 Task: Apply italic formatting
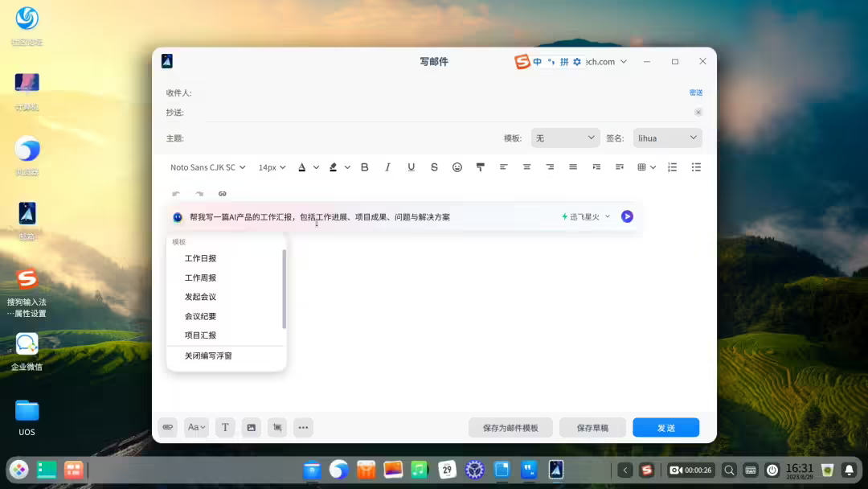(387, 166)
